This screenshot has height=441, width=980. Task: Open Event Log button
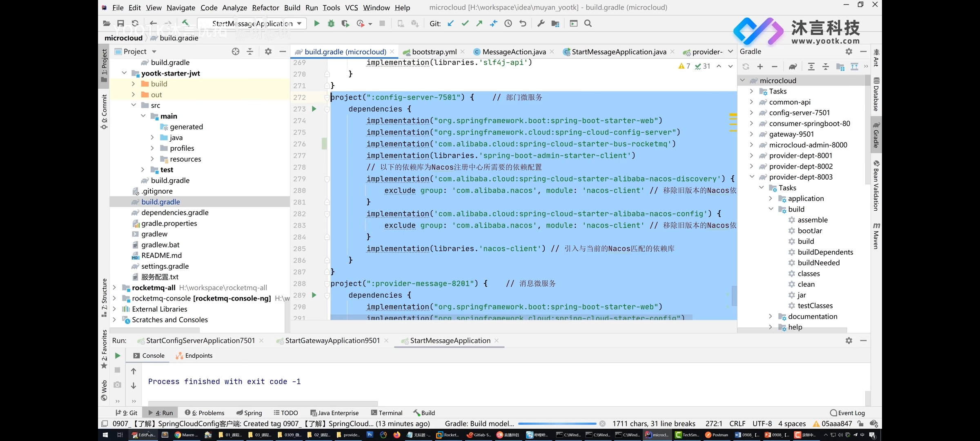[x=848, y=413]
